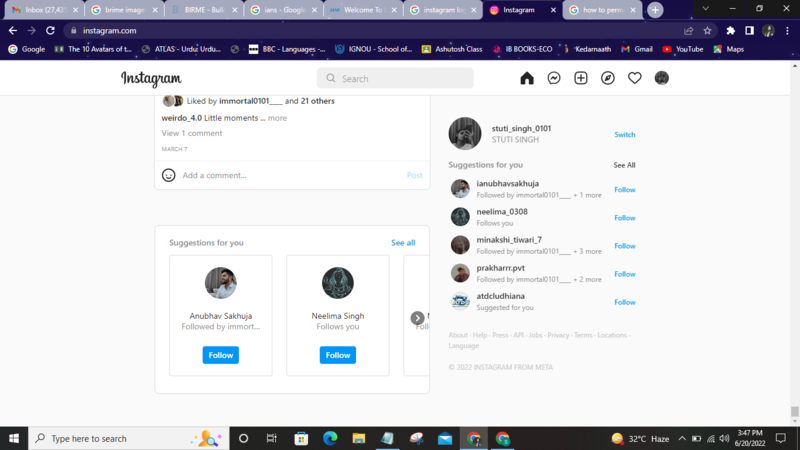Create new post plus icon
The height and width of the screenshot is (450, 800).
(581, 78)
